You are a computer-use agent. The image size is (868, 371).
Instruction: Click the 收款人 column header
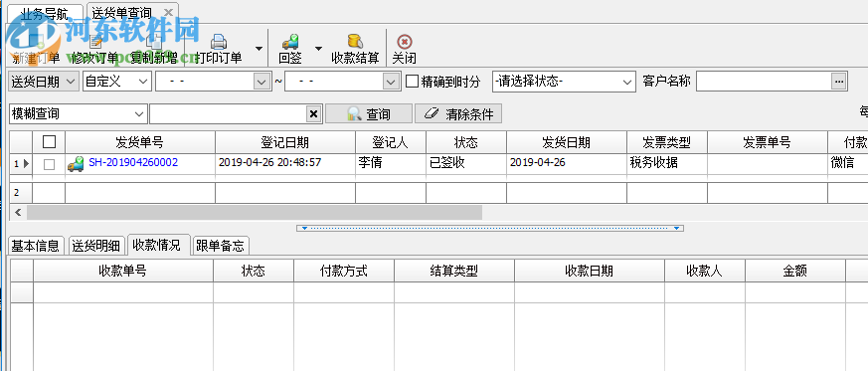coord(705,271)
